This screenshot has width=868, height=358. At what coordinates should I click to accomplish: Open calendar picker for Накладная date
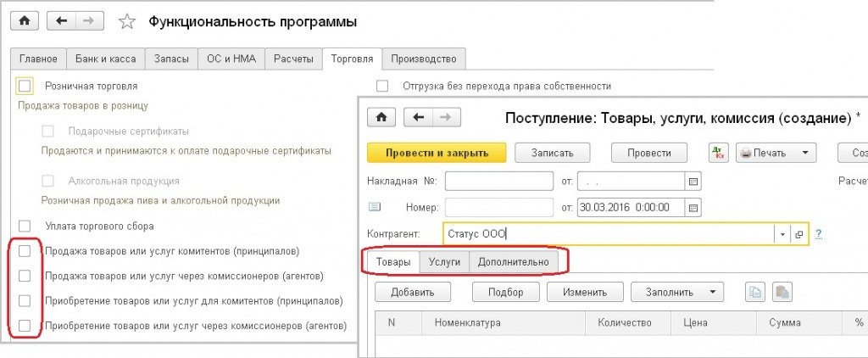(693, 181)
